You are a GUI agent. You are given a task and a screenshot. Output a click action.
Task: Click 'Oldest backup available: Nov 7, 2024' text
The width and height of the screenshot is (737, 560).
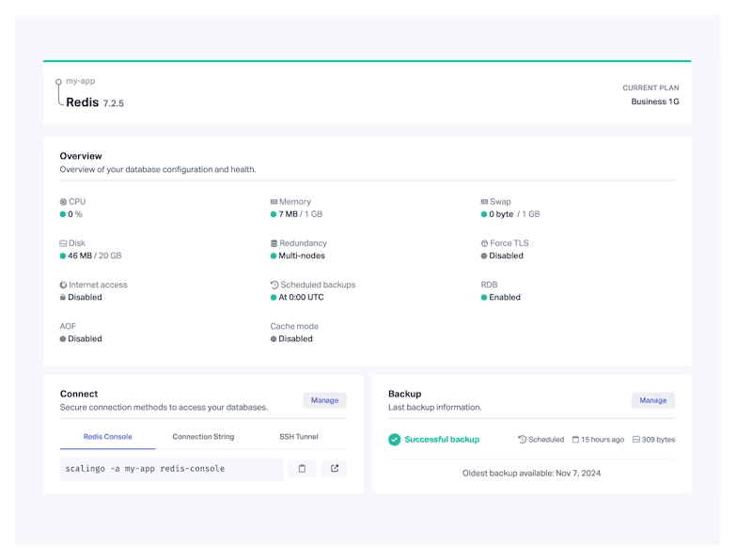point(531,474)
